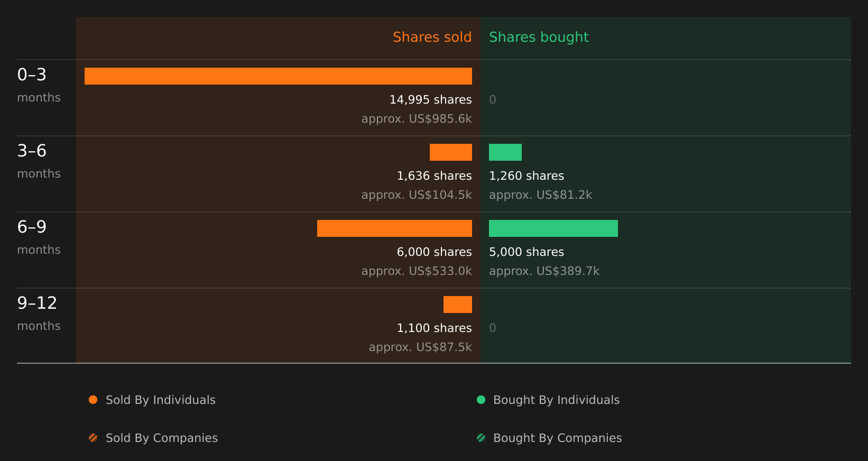This screenshot has width=868, height=461.
Task: Click the approx. US$87.5k amount
Action: tap(420, 347)
